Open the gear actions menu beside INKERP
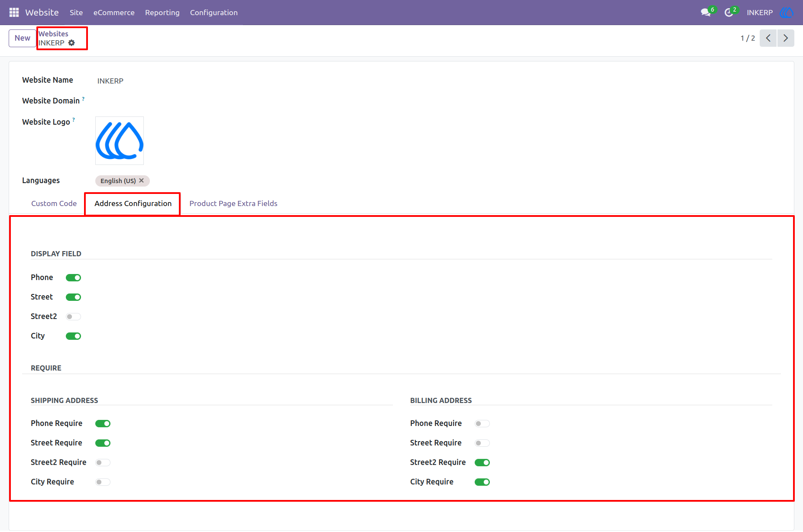Image resolution: width=803 pixels, height=532 pixels. [x=71, y=43]
